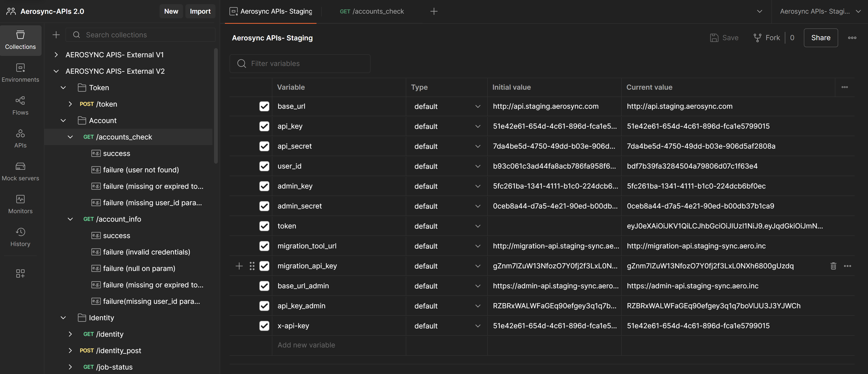The image size is (868, 374).
Task: Open the Environments sidebar panel
Action: 20,73
